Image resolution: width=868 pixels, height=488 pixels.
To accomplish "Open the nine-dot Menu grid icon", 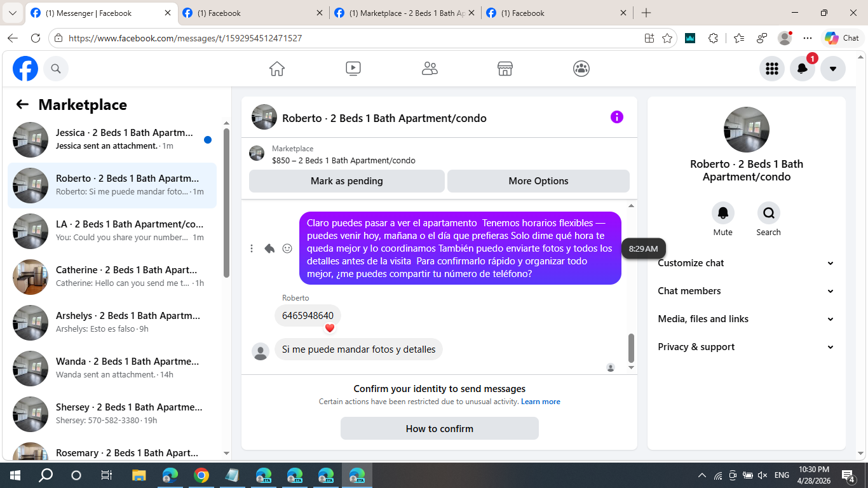I will (x=772, y=69).
